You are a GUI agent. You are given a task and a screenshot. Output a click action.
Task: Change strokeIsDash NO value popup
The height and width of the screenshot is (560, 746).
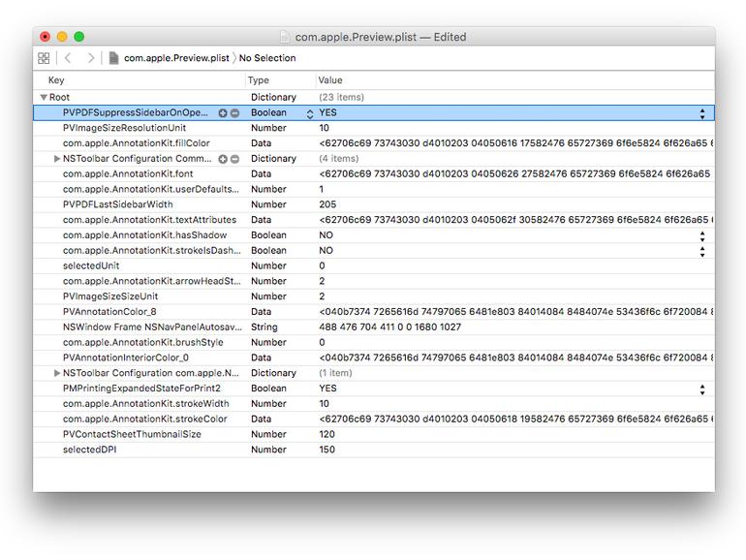[702, 252]
